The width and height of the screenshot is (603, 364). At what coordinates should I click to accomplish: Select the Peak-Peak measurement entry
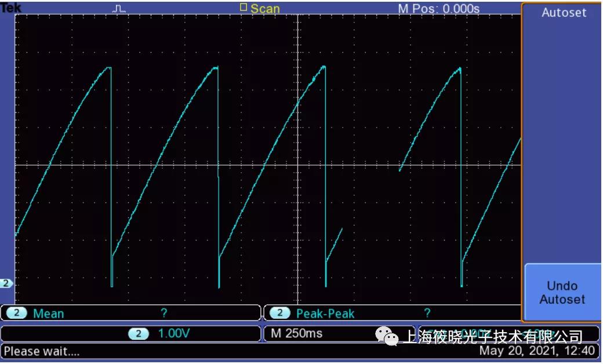(x=325, y=314)
